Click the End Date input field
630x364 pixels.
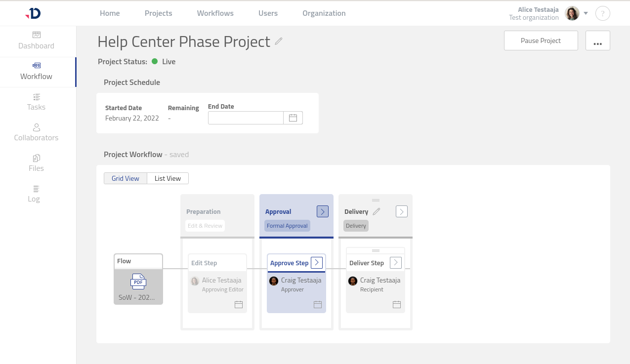[246, 118]
